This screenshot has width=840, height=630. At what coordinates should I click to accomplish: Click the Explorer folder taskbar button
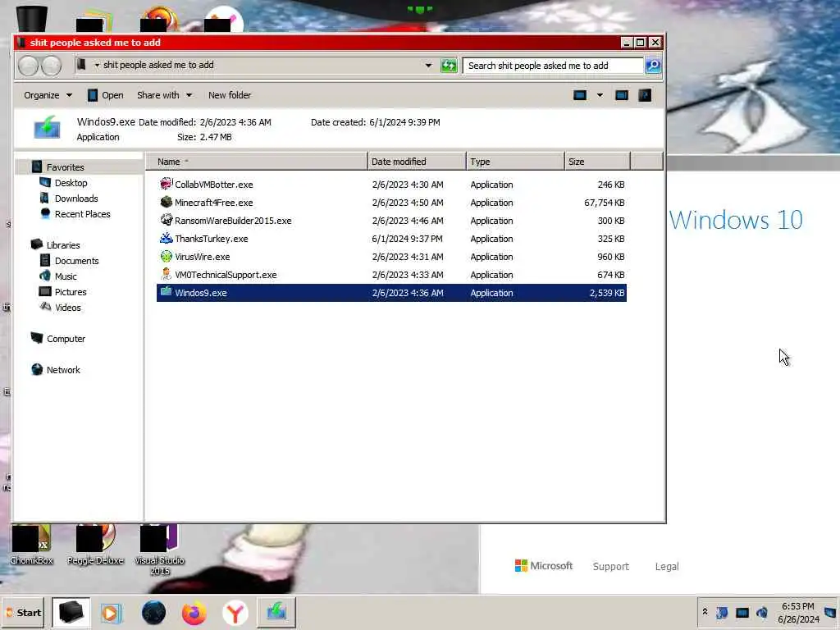[71, 612]
